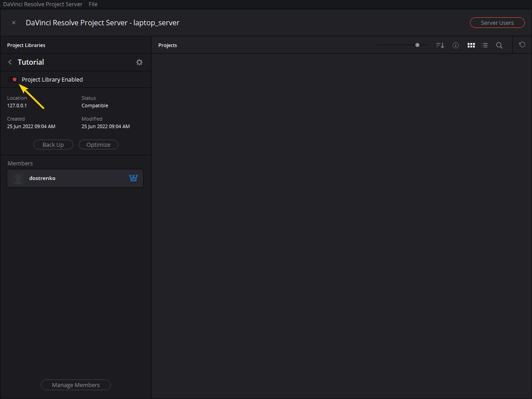Screen dimensions: 532x399
Task: Click the refresh icon at top right
Action: tap(522, 44)
